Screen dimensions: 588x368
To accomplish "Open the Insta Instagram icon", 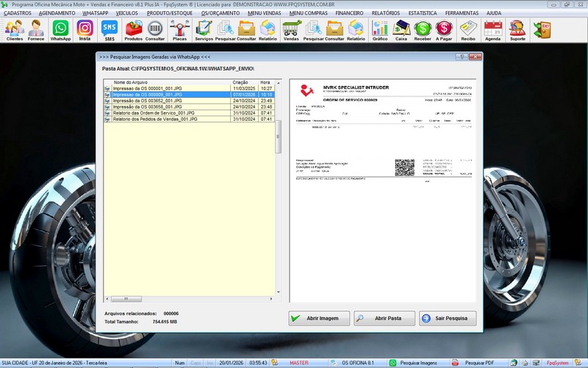I will (x=85, y=30).
